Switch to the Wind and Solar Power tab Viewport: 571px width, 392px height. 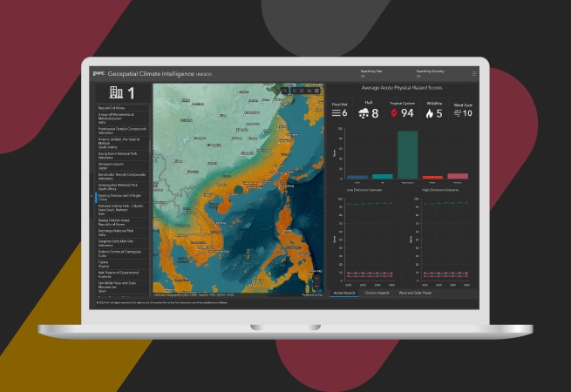[419, 294]
